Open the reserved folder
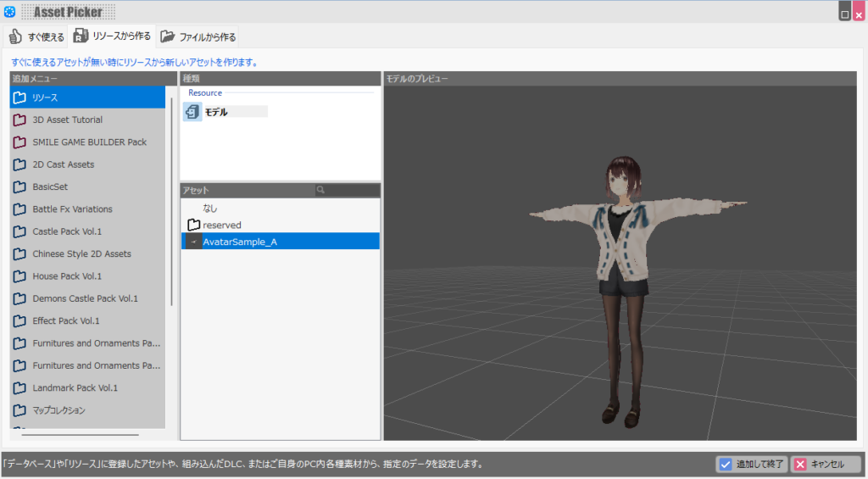Image resolution: width=868 pixels, height=479 pixels. click(x=220, y=226)
